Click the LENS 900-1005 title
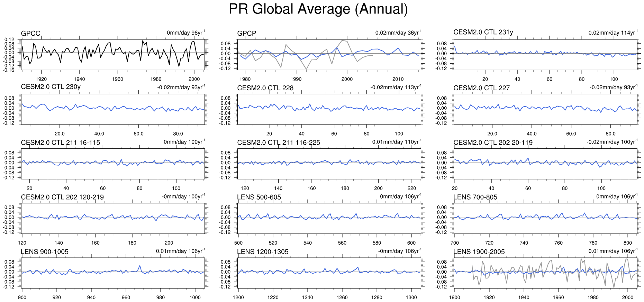644x302 pixels. (x=45, y=252)
